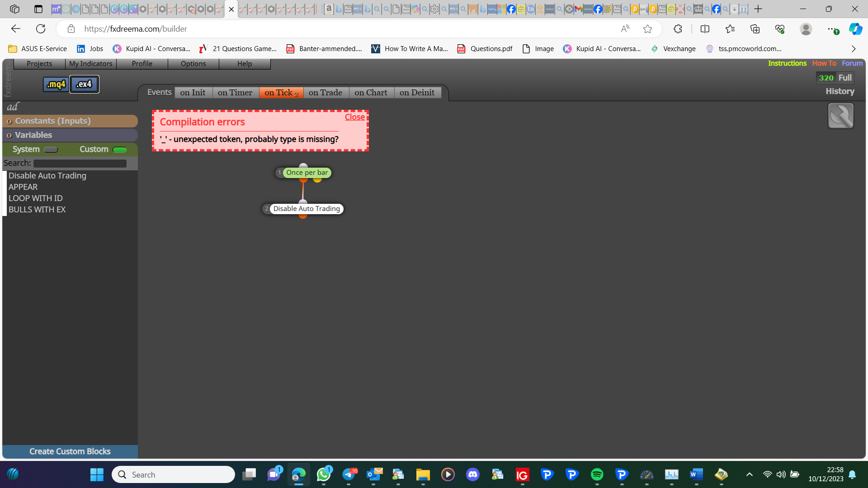Open the Instructions link
Screen dimensions: 868x488
click(x=787, y=63)
